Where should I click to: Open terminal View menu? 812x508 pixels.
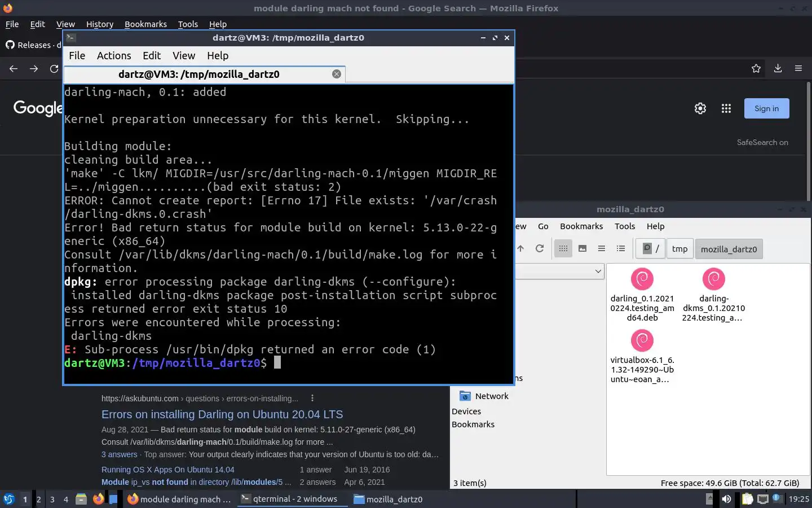[184, 55]
